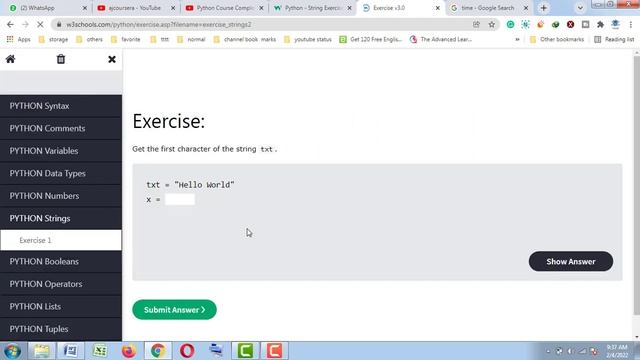Open the others bookmark folder

coord(89,40)
